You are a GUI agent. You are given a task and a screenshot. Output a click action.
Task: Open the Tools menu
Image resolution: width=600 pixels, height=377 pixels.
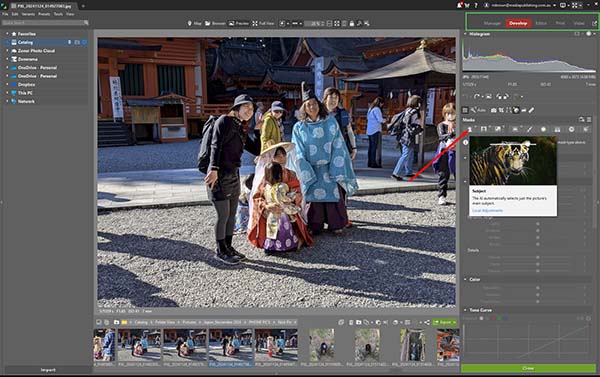coord(58,14)
